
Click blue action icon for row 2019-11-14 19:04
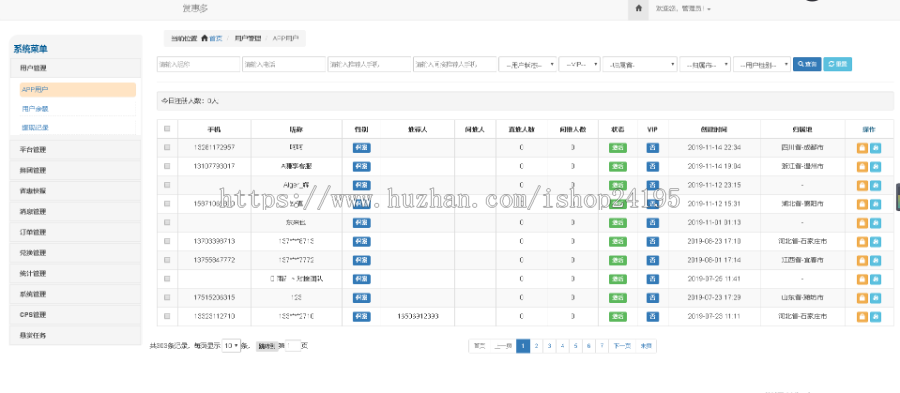coord(875,166)
